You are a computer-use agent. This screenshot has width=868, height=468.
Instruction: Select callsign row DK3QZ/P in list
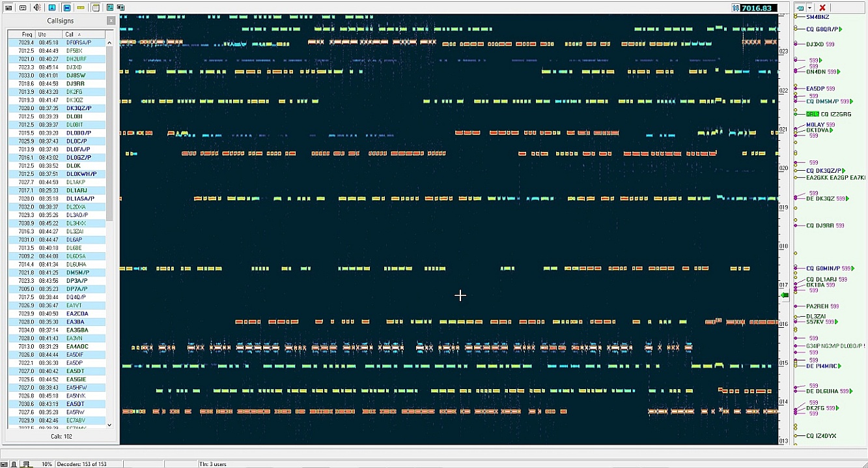(x=57, y=108)
